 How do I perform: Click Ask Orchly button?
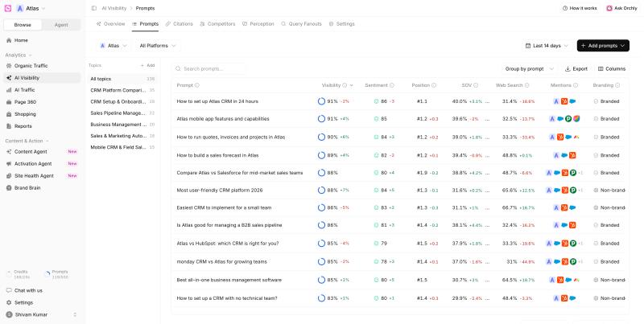click(621, 8)
